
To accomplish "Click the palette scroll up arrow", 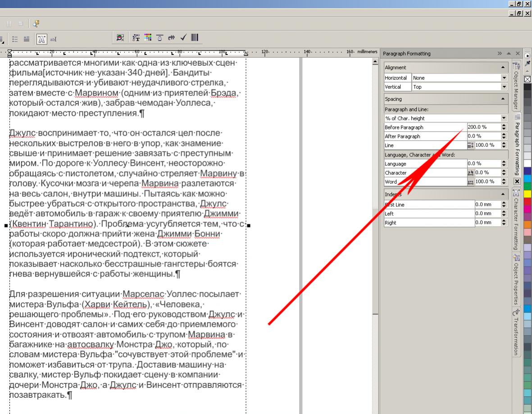I will (527, 71).
